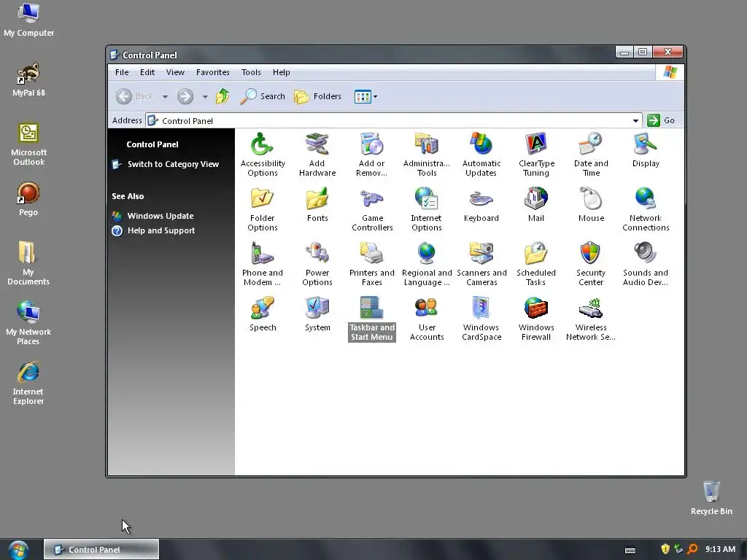Open Help and Support link

[x=161, y=230]
